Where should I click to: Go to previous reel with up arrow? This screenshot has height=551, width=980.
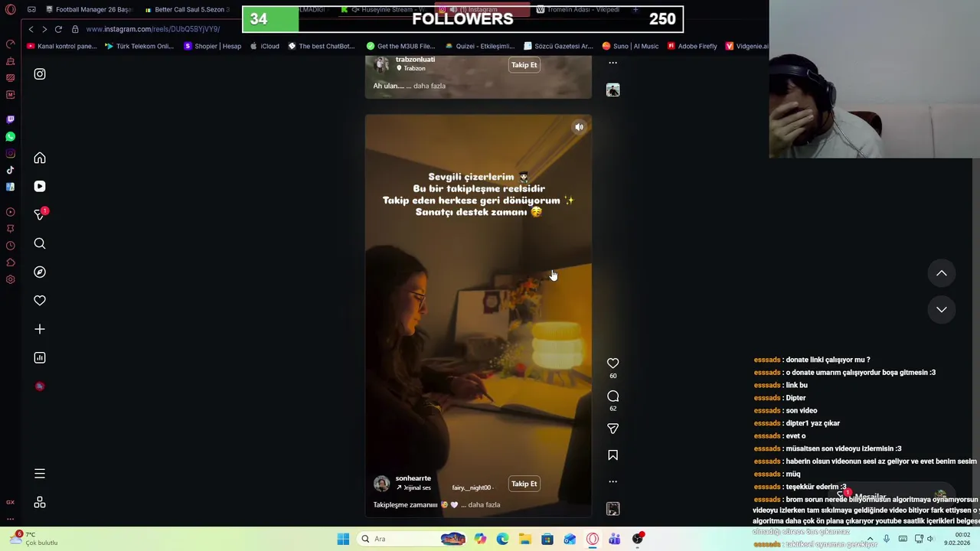tap(942, 273)
